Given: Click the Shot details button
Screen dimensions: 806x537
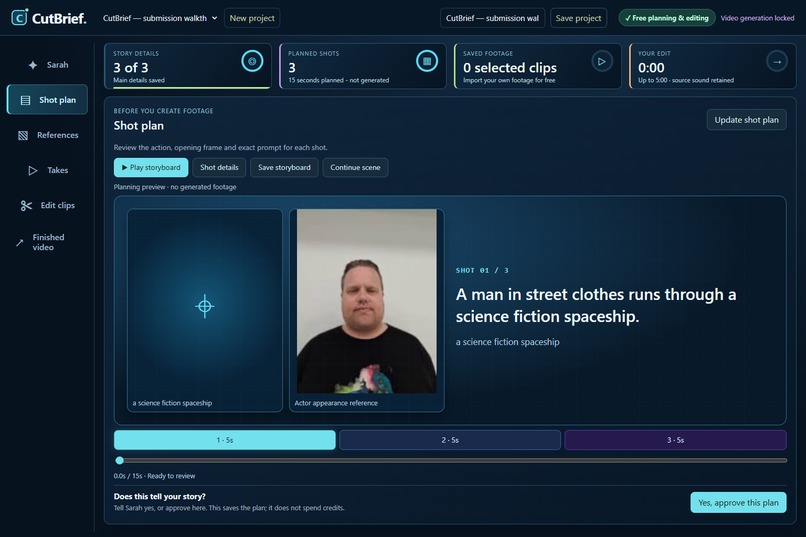Looking at the screenshot, I should click(x=219, y=168).
